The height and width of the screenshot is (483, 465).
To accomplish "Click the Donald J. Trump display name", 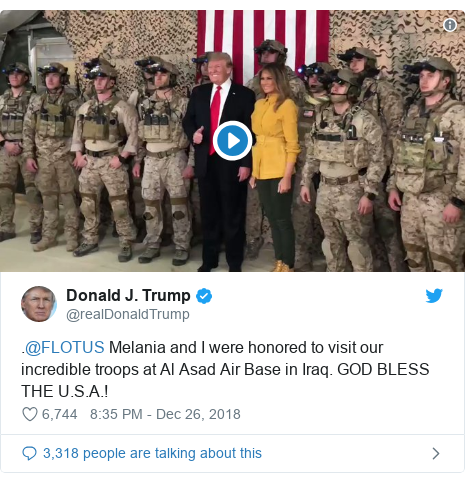I will click(128, 296).
